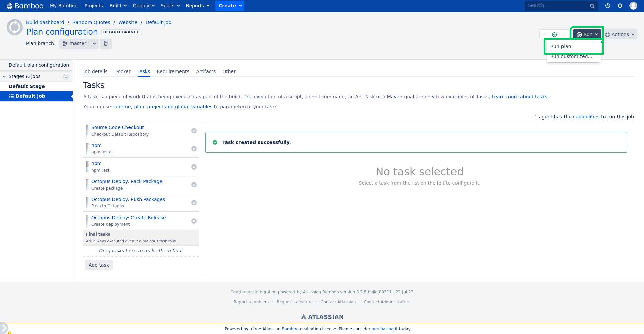The image size is (644, 334).
Task: Click the Add task button
Action: coord(99,265)
